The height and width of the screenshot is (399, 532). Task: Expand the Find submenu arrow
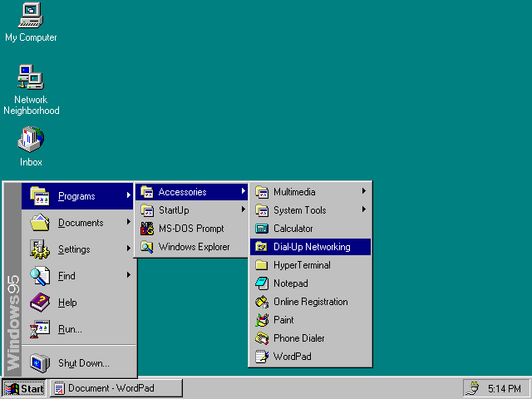pyautogui.click(x=129, y=275)
